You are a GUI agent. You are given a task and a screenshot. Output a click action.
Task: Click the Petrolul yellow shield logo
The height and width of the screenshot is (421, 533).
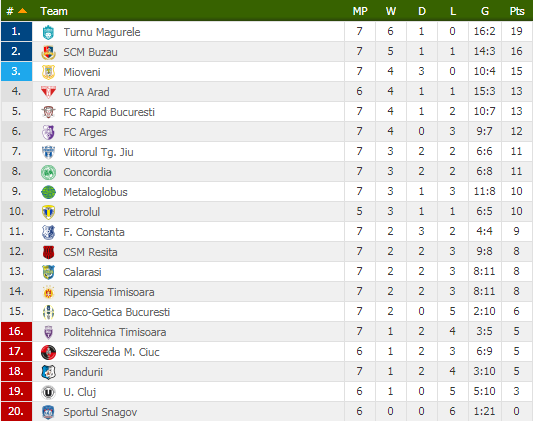(x=48, y=212)
